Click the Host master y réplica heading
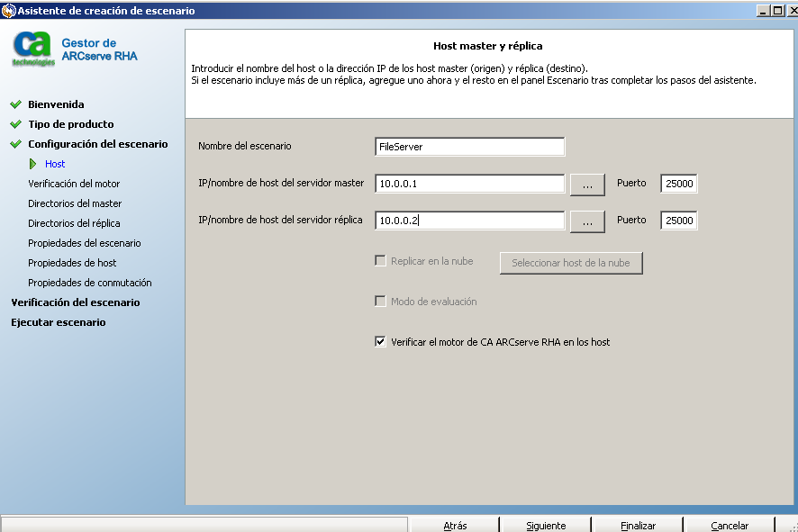798x532 pixels. pyautogui.click(x=487, y=46)
